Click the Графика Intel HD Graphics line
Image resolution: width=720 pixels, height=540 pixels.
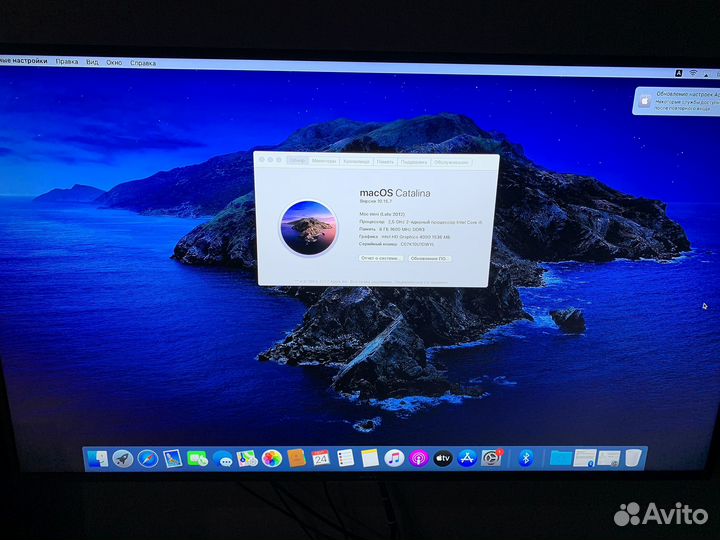pyautogui.click(x=405, y=237)
